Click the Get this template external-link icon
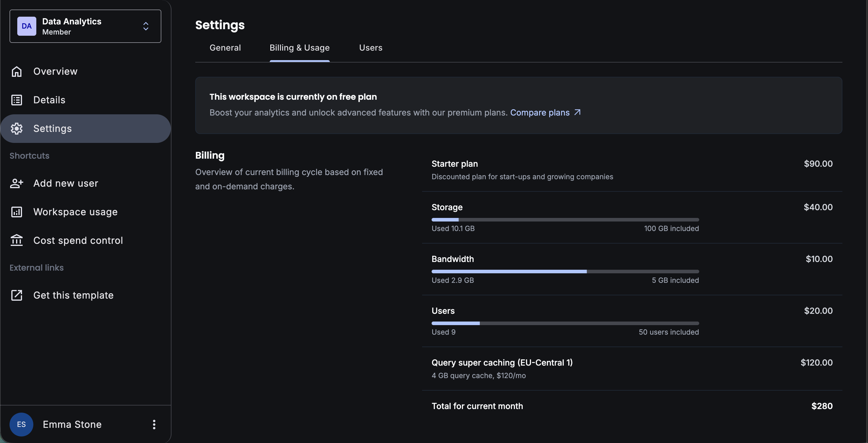The width and height of the screenshot is (868, 443). 16,295
